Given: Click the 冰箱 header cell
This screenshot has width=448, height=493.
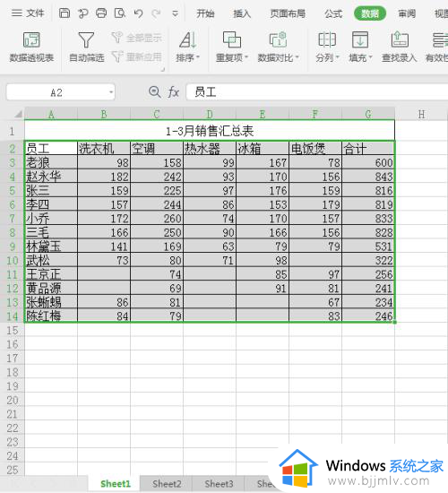Looking at the screenshot, I should tap(263, 148).
